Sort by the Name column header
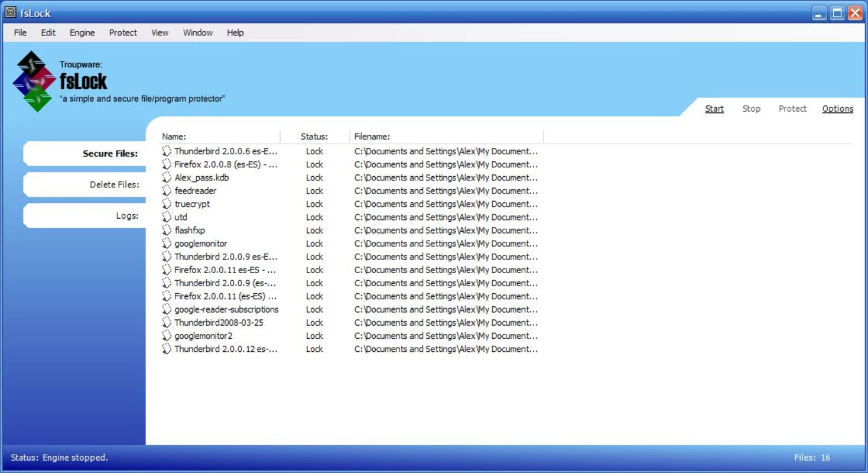Viewport: 868px width, 473px height. (174, 137)
